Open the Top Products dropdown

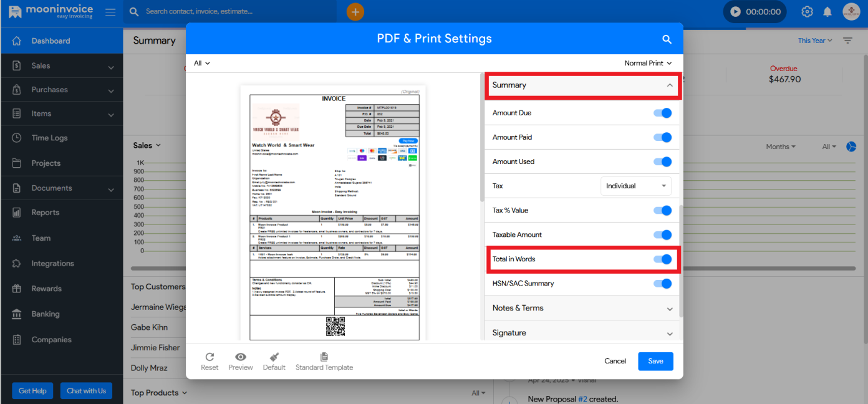[159, 393]
